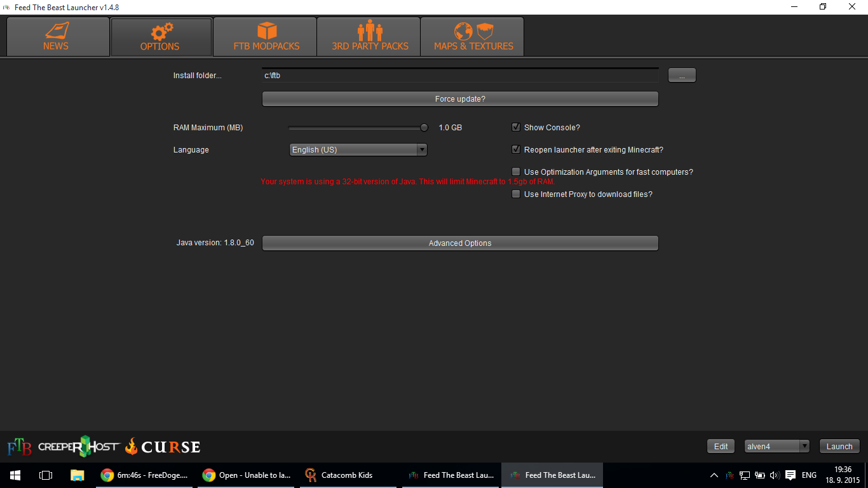This screenshot has width=868, height=488.
Task: Click the FTB logo in footer
Action: tap(19, 447)
